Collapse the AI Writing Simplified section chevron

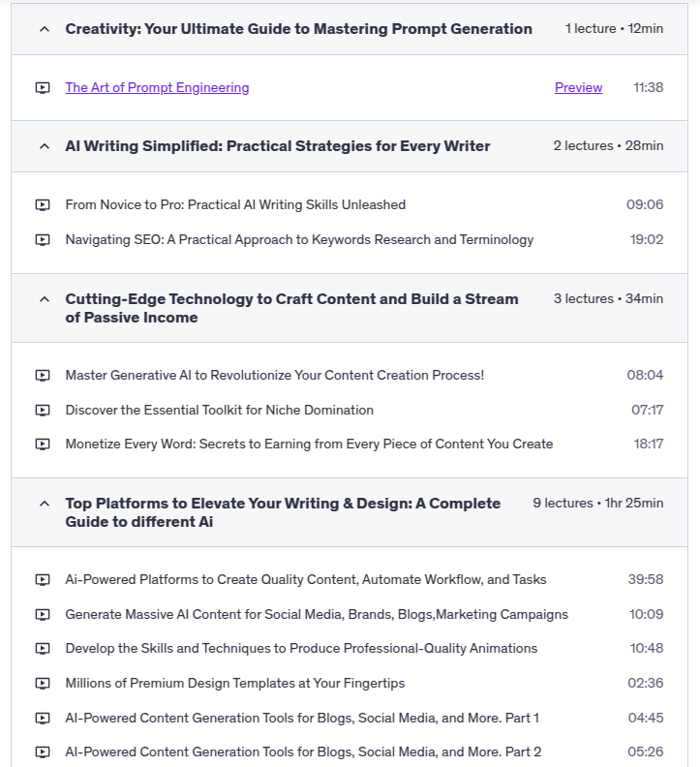pyautogui.click(x=44, y=146)
